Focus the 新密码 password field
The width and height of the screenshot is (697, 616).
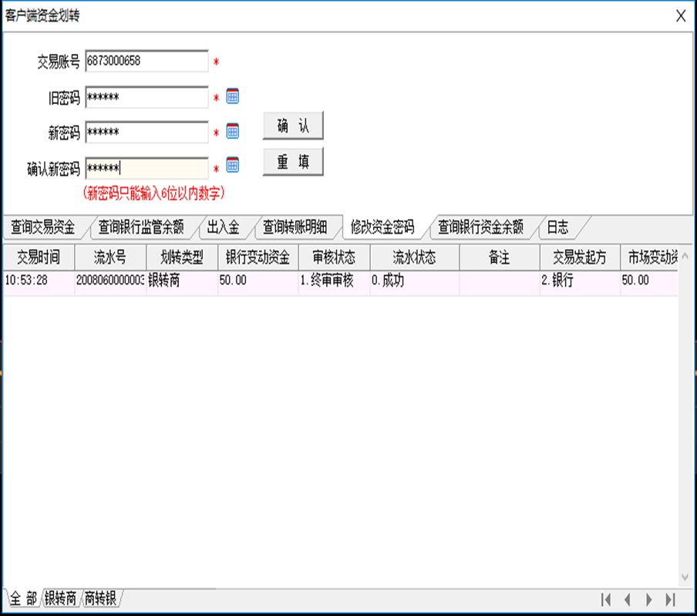coord(146,132)
